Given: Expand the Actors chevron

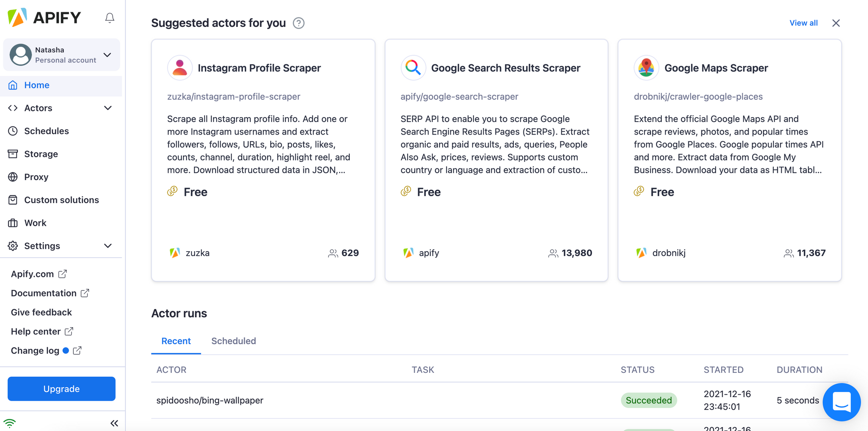Looking at the screenshot, I should [108, 108].
